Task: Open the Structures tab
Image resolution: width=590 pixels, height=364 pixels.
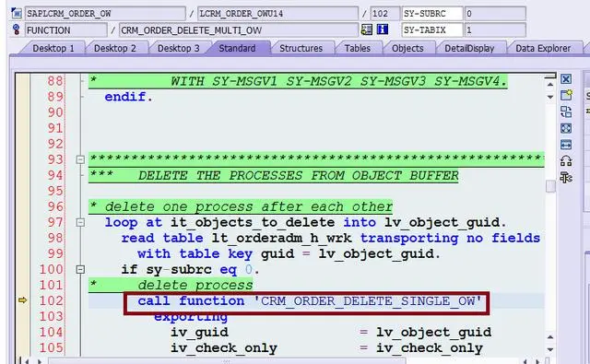Action: pyautogui.click(x=301, y=48)
